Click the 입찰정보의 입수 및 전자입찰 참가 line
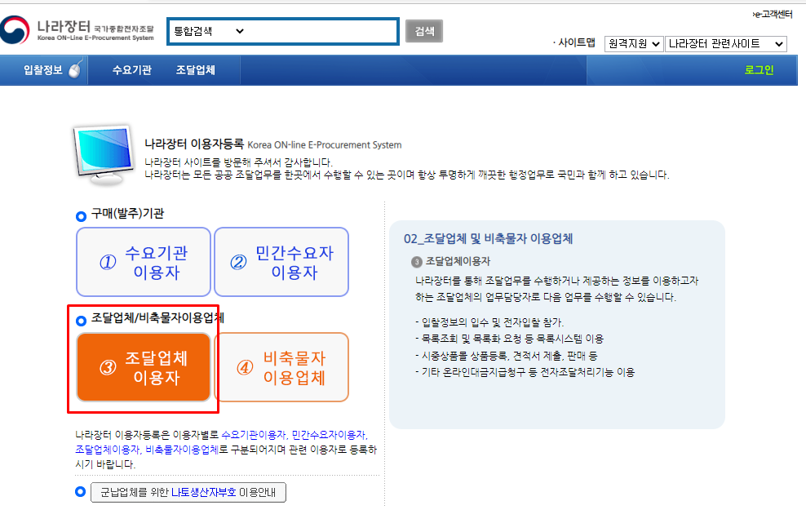This screenshot has width=806, height=532. point(489,322)
